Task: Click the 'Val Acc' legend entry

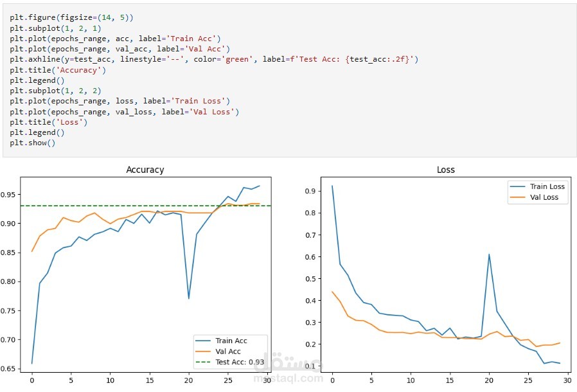Action: [x=218, y=352]
